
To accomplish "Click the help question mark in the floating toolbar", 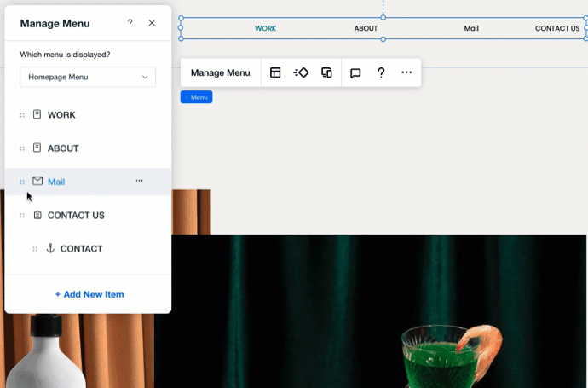I will pyautogui.click(x=381, y=73).
